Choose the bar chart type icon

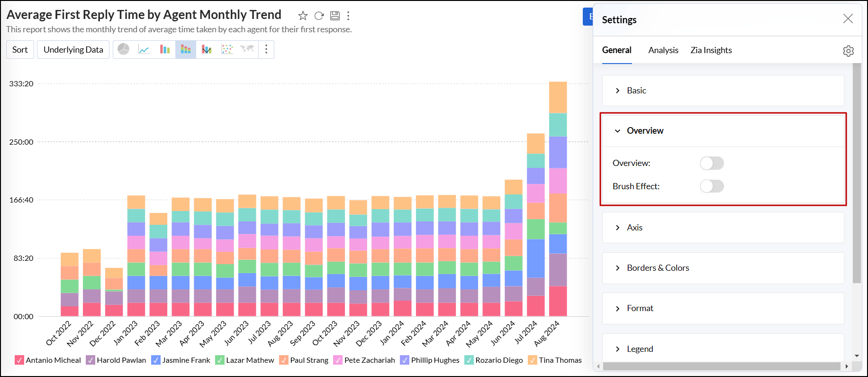(165, 49)
